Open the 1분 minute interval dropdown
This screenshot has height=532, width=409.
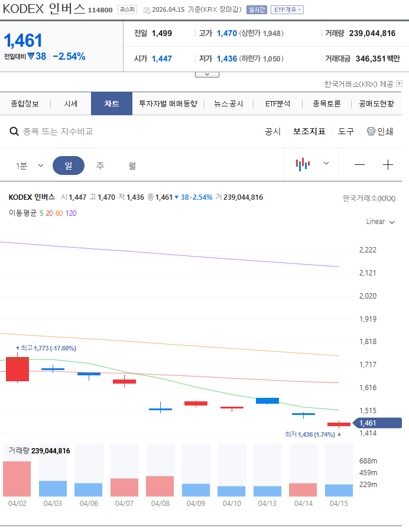(30, 166)
